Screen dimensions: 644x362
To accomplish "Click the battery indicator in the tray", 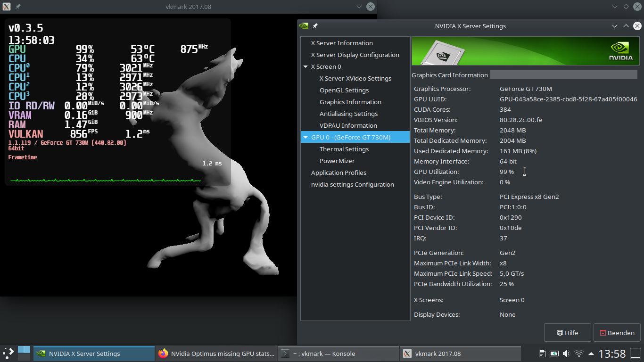I will pyautogui.click(x=553, y=353).
